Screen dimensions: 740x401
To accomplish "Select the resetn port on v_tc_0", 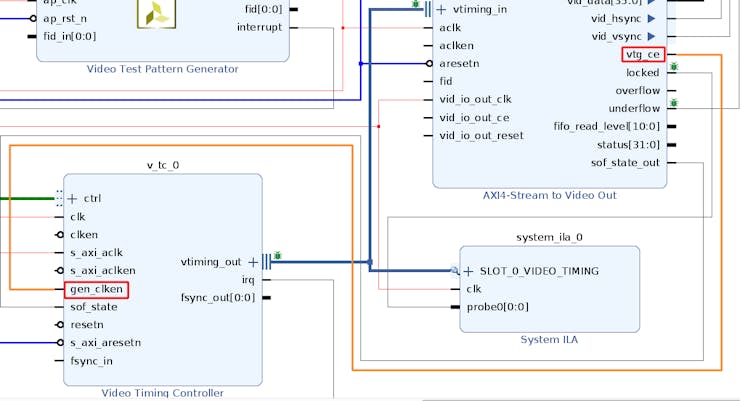I will click(x=87, y=325).
